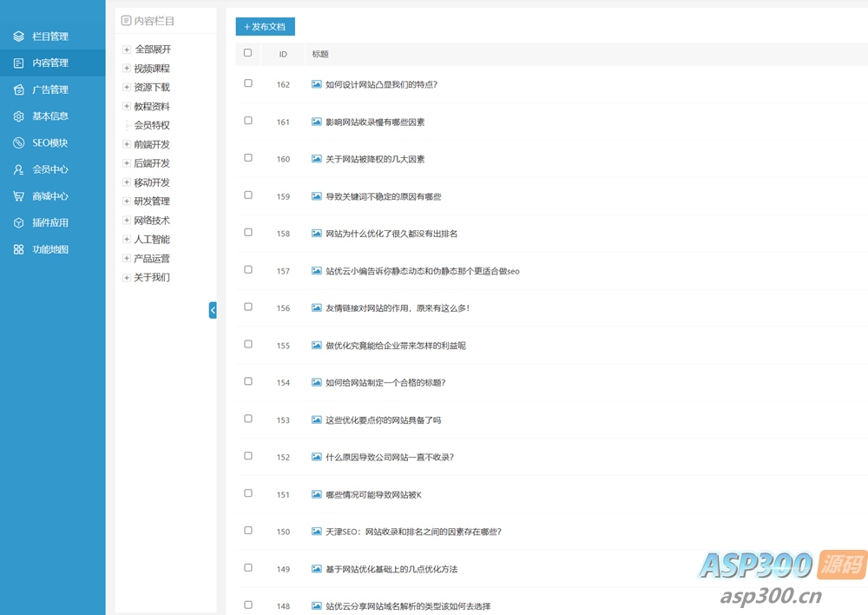The height and width of the screenshot is (615, 868).
Task: Click the 广告管理 megaphone icon
Action: click(x=18, y=89)
